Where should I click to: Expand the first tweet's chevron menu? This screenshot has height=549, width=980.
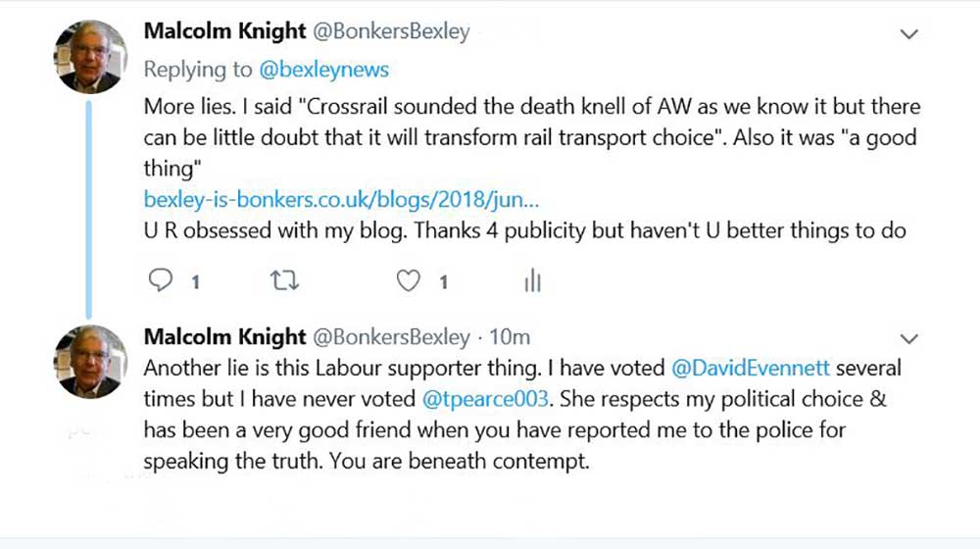(x=908, y=34)
